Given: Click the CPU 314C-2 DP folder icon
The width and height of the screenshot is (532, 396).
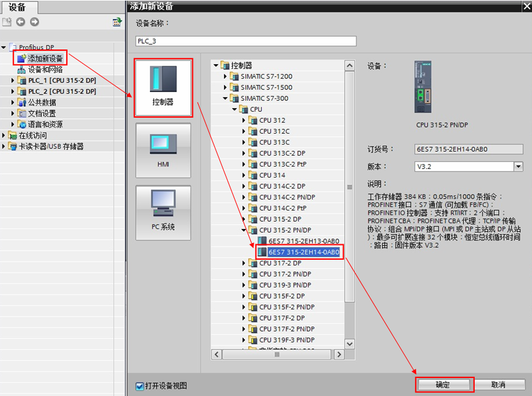Looking at the screenshot, I should coord(253,186).
